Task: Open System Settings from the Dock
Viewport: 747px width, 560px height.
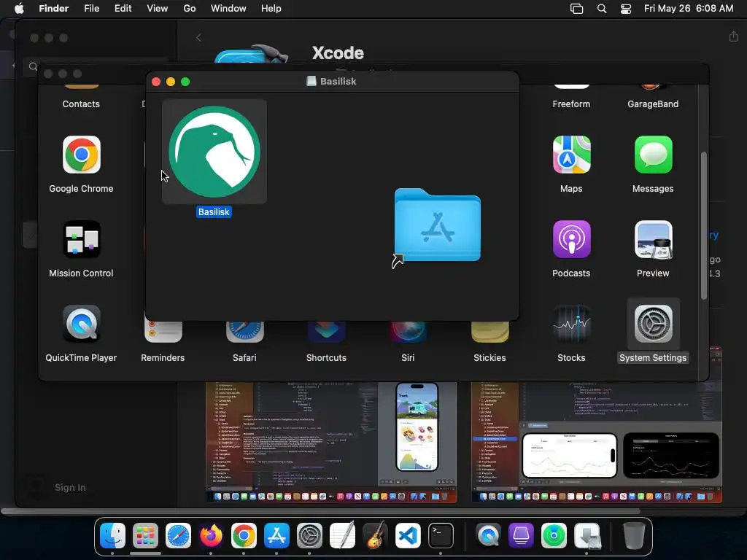Action: tap(309, 535)
